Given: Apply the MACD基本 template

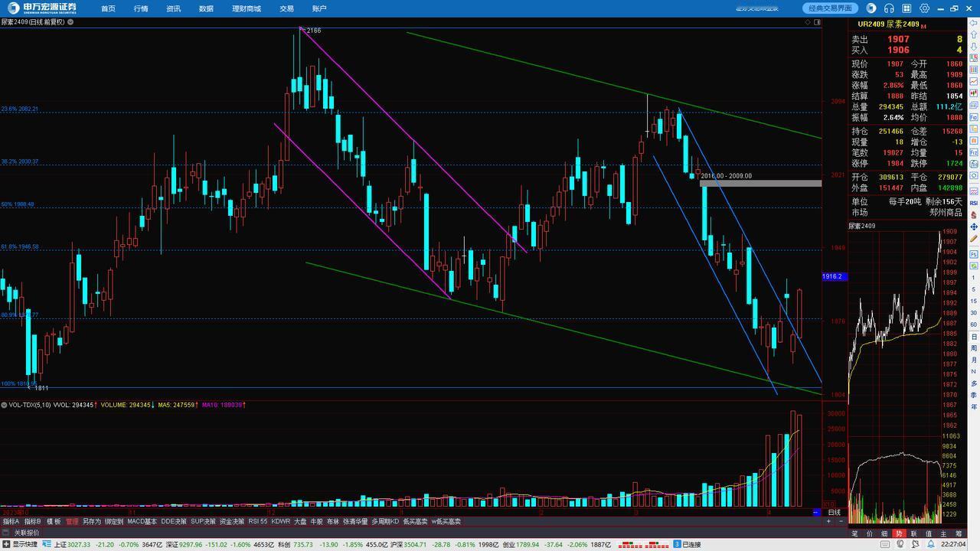Looking at the screenshot, I should coord(142,521).
